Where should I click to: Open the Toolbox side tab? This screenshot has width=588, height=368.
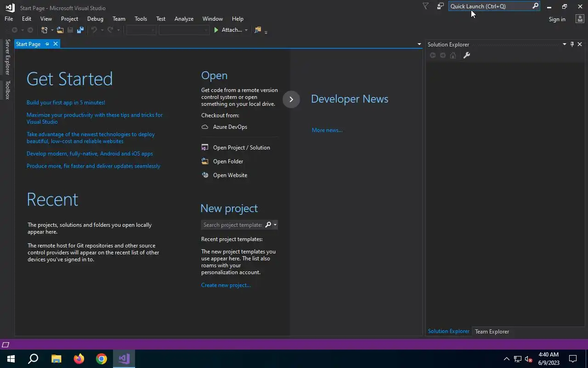click(x=7, y=90)
